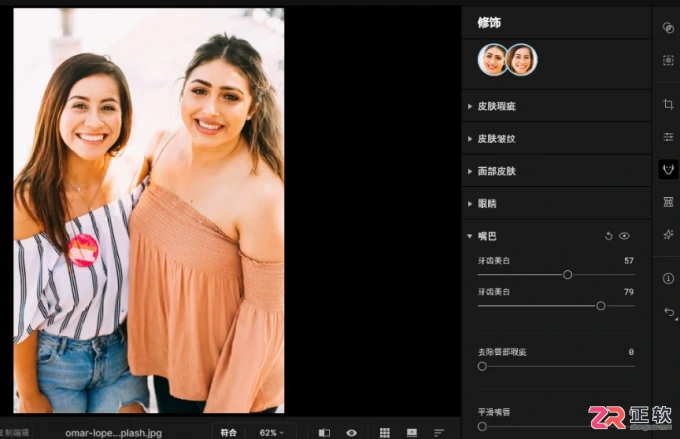
Task: Click the 平滑嘴唇 label
Action: click(x=494, y=412)
